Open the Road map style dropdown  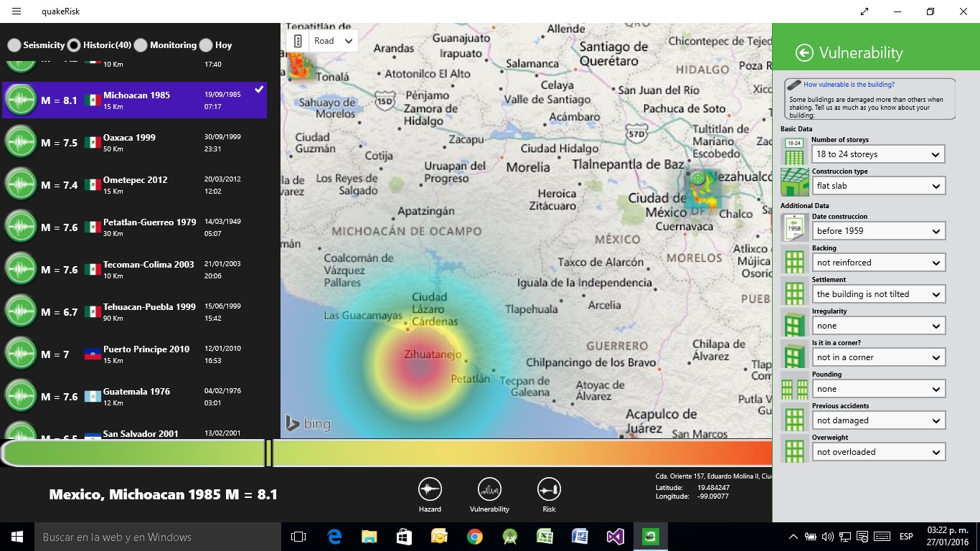334,41
